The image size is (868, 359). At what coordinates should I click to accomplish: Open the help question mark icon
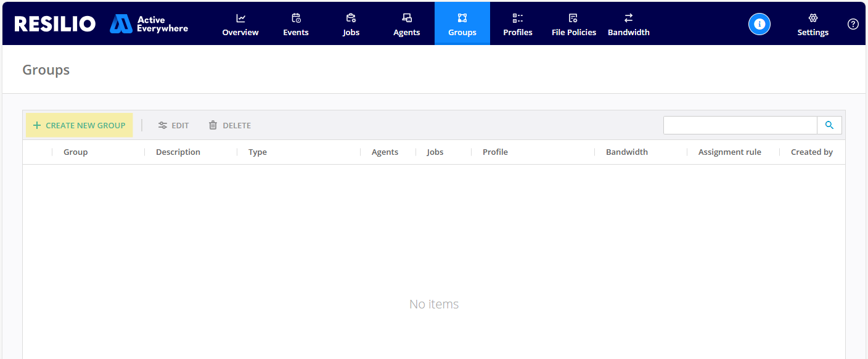[x=853, y=24]
